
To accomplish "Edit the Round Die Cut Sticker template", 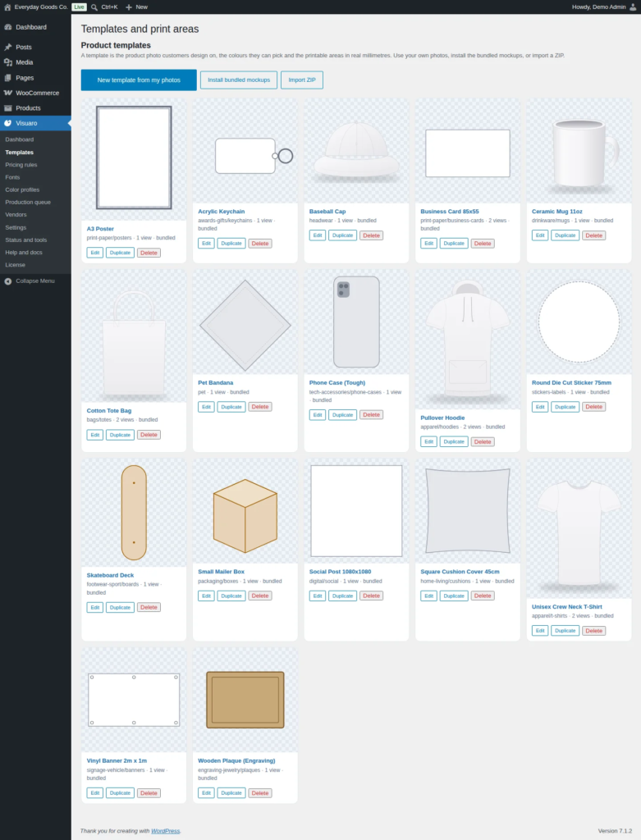I will tap(540, 407).
